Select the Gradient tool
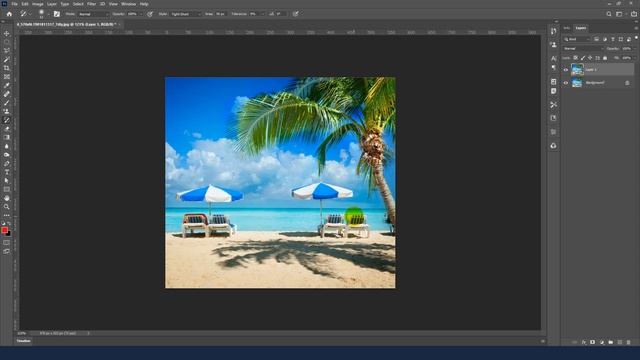 pyautogui.click(x=7, y=138)
